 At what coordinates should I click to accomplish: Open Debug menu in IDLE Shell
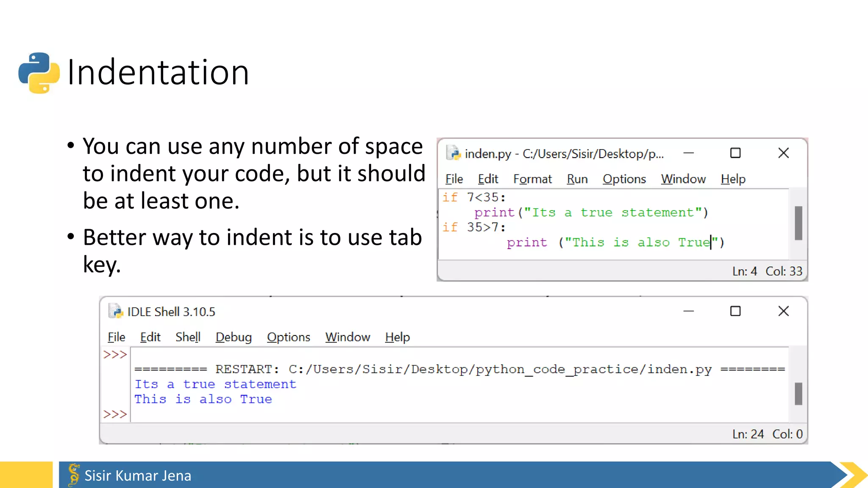click(x=234, y=337)
